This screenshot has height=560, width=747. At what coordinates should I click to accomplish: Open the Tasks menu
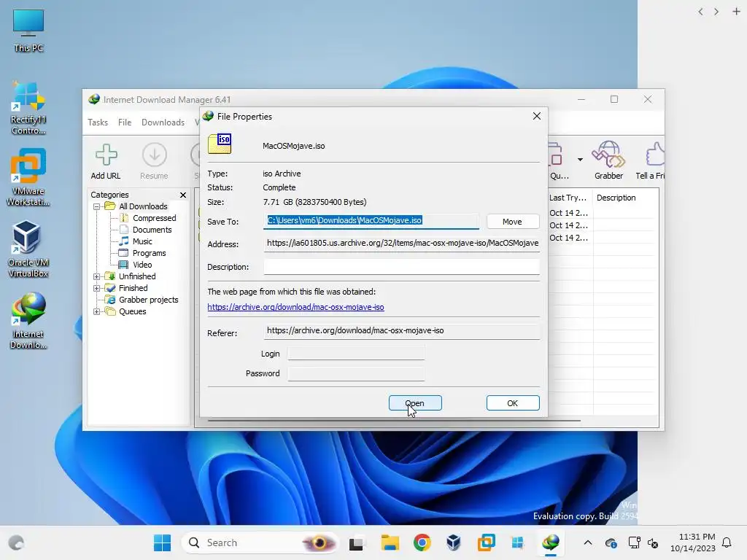(x=98, y=122)
